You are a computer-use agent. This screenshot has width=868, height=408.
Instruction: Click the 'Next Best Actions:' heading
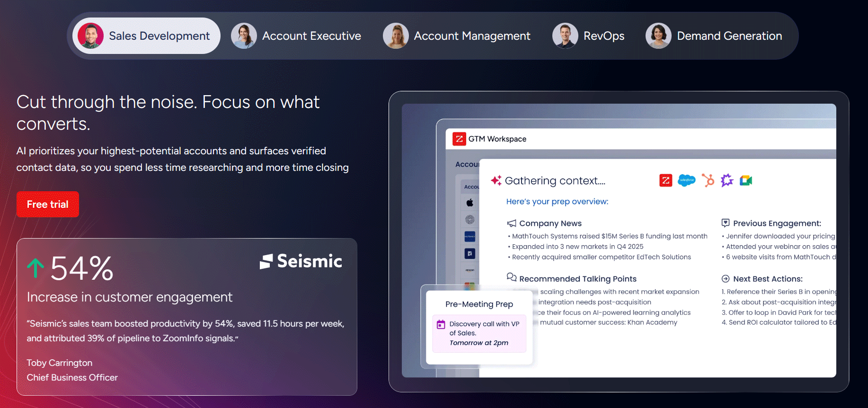(x=768, y=279)
